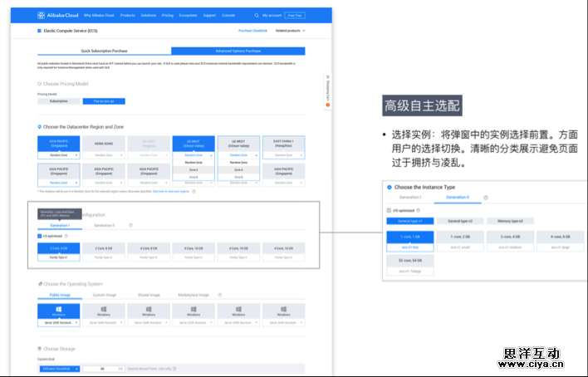Click the system disk size input field

[x=104, y=367]
